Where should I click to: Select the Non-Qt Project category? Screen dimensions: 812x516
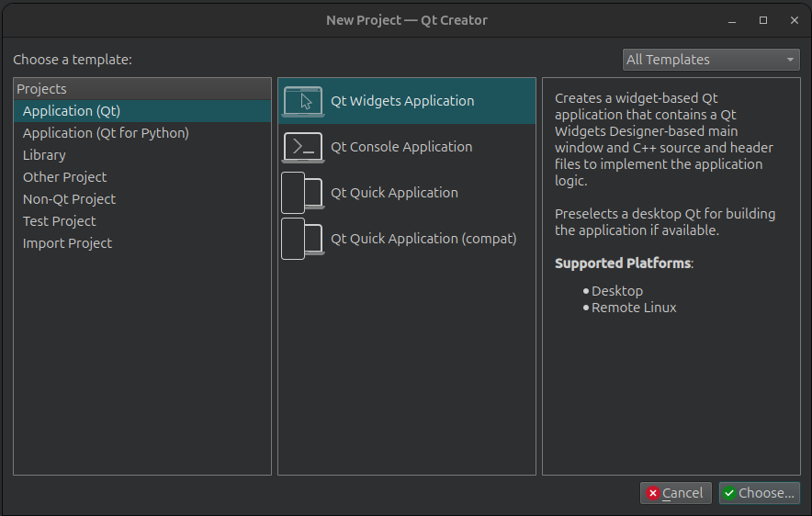click(x=142, y=199)
